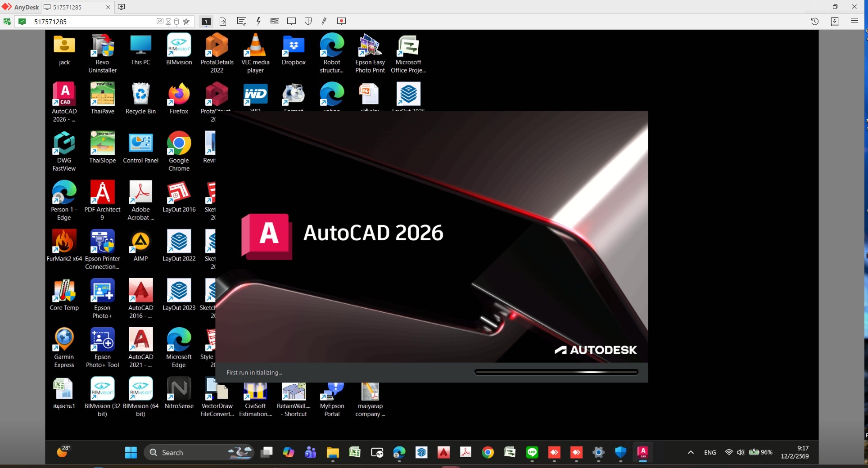
Task: Switch to the 517571285 session tab
Action: coord(77,7)
